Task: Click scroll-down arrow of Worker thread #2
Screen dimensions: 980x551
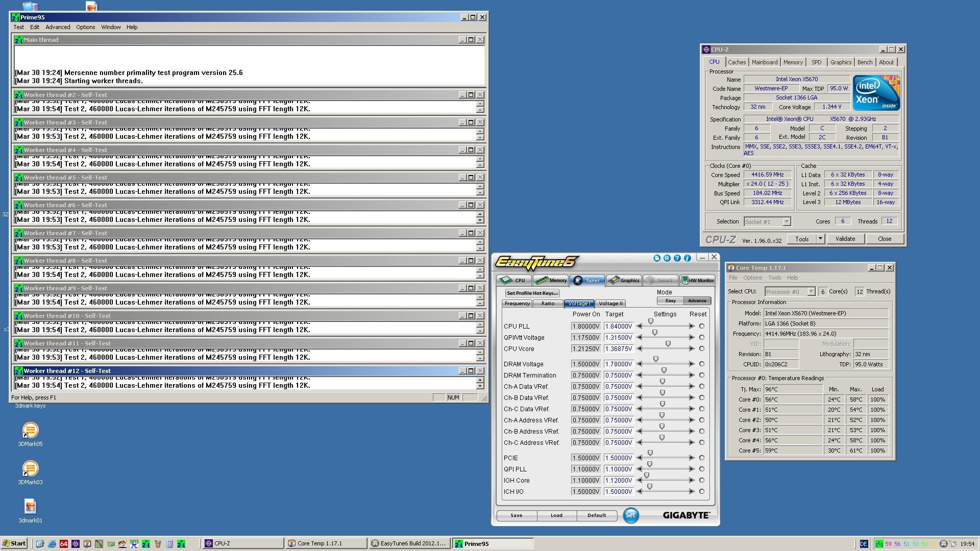Action: click(480, 110)
